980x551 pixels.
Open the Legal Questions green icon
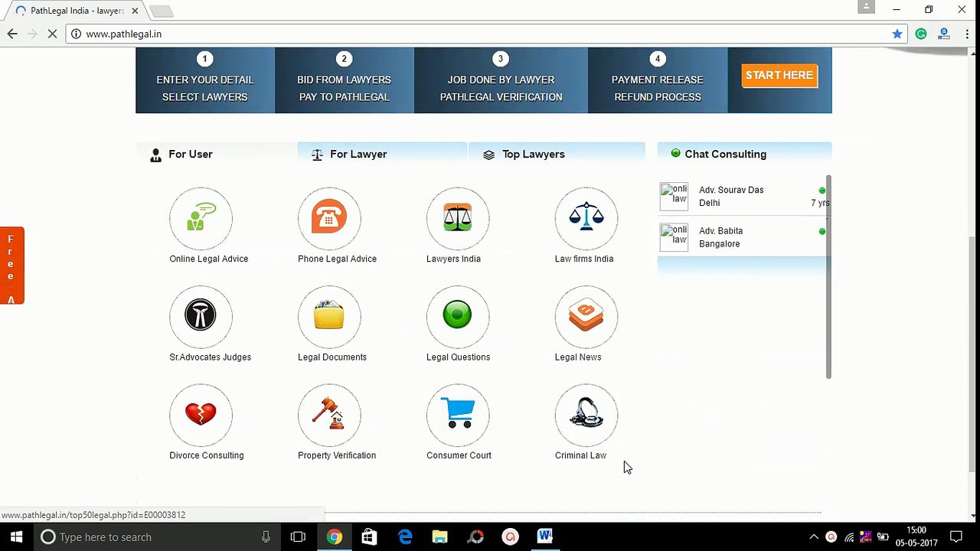tap(458, 317)
